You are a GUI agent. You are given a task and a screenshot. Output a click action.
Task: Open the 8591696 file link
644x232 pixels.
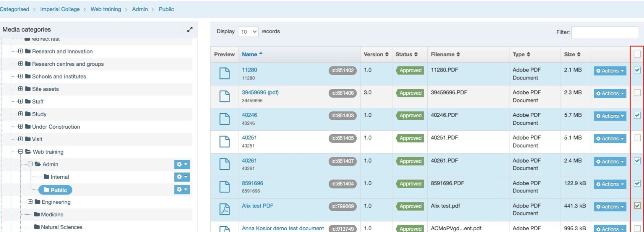pyautogui.click(x=252, y=183)
